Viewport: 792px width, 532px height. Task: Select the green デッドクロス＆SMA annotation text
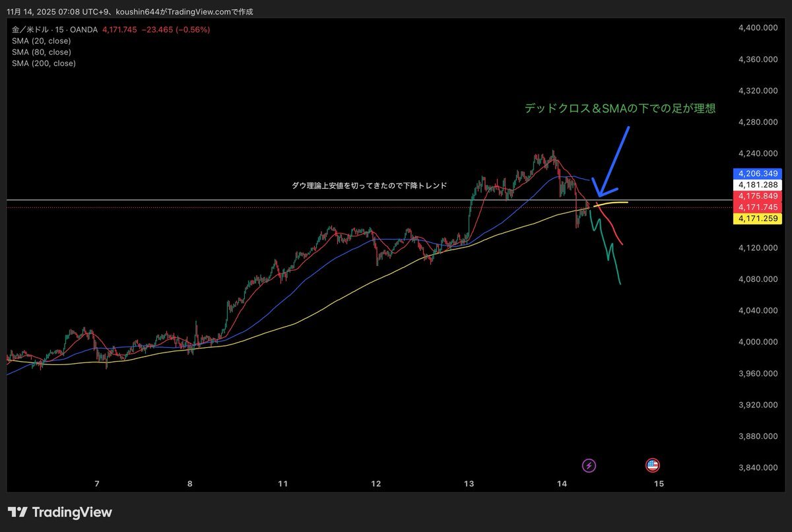(x=620, y=109)
